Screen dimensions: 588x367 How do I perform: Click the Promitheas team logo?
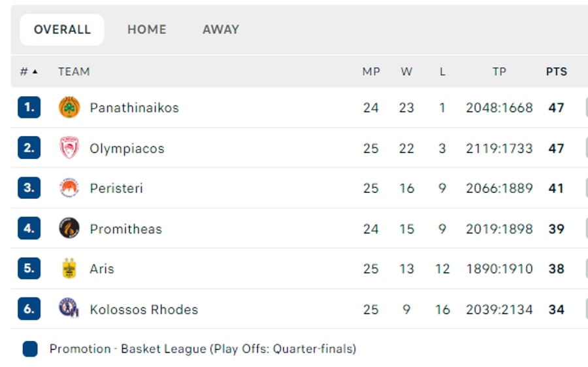[x=69, y=228]
